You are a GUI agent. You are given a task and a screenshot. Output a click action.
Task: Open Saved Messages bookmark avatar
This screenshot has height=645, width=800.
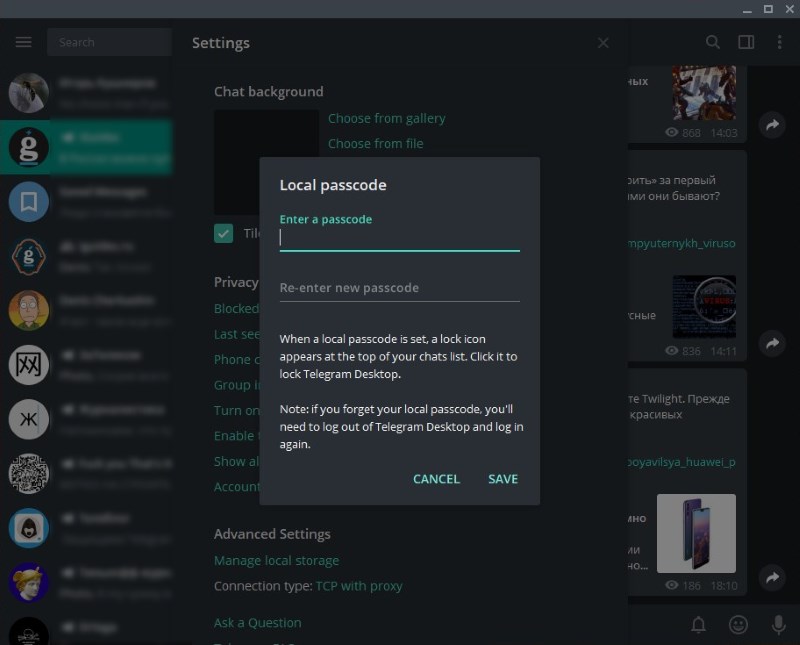click(29, 201)
